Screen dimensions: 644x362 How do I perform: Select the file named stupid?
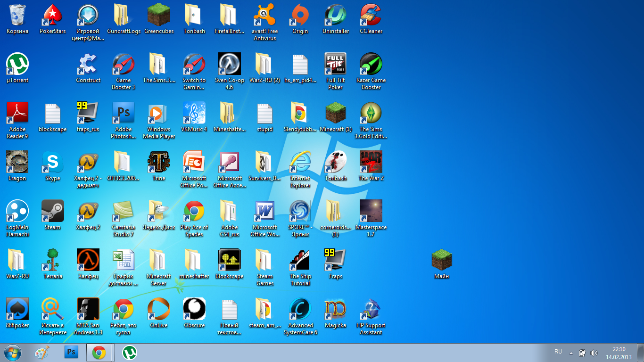pos(265,113)
